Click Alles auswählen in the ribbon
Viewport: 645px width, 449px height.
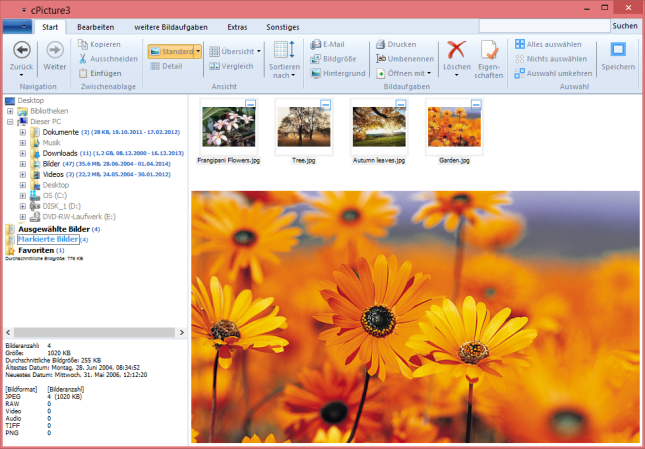(550, 45)
